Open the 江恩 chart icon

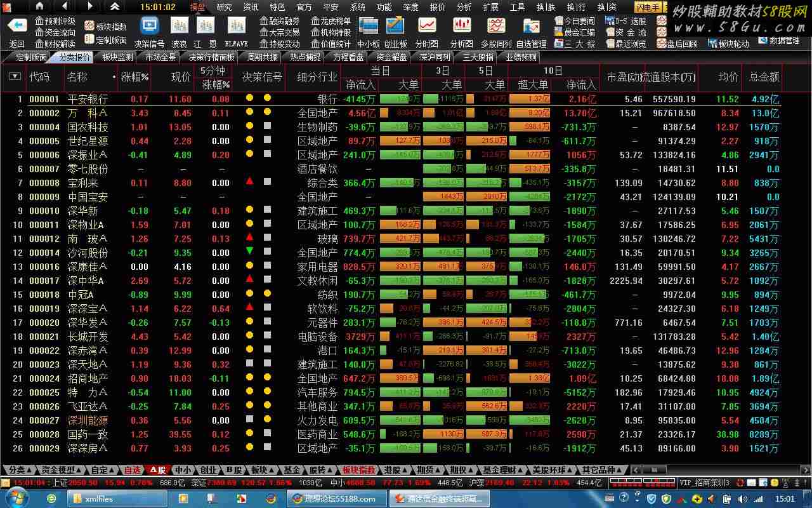point(205,26)
